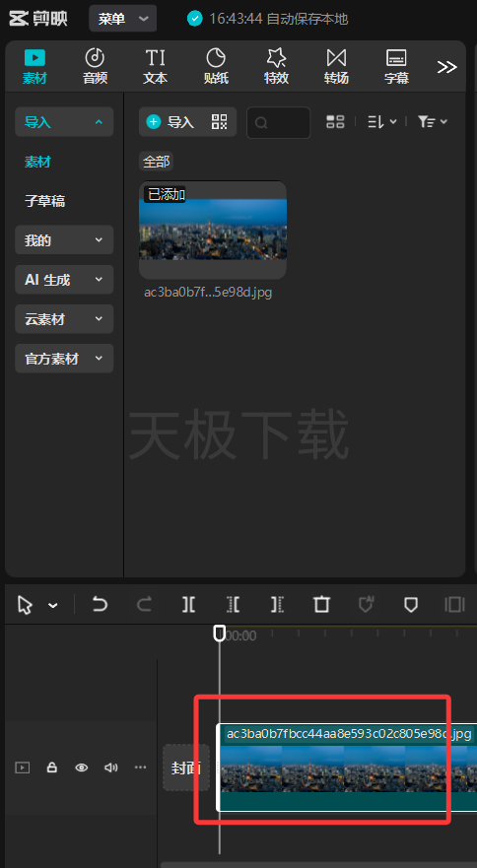Expand the 云素材 section
477x868 pixels.
pyautogui.click(x=64, y=319)
